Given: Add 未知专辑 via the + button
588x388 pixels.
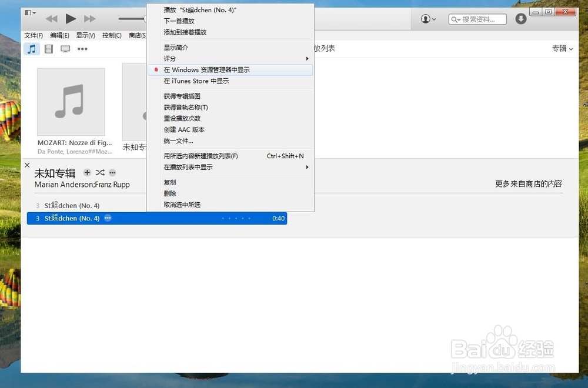Looking at the screenshot, I should 86,172.
